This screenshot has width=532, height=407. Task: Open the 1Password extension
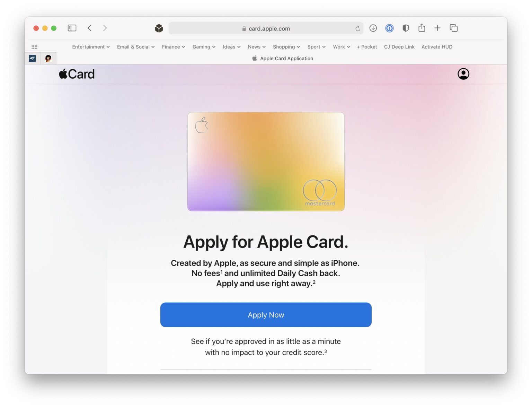[x=389, y=28]
